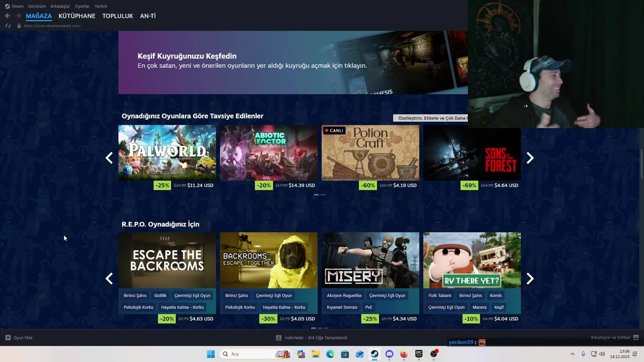
Task: Click the volume speaker icon in the tray
Action: pyautogui.click(x=602, y=354)
